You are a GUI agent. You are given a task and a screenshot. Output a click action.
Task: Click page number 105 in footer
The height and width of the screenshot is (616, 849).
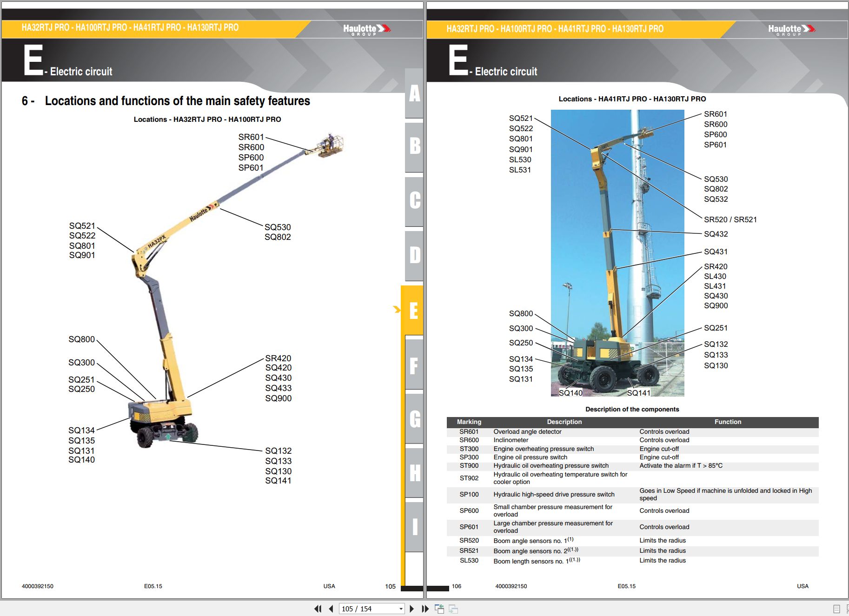(x=391, y=587)
